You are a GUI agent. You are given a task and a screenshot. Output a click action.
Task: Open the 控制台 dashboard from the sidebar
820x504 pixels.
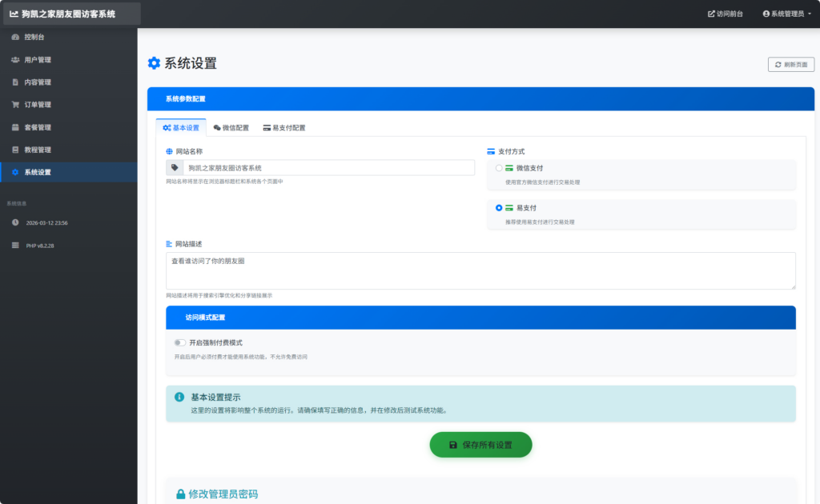36,37
